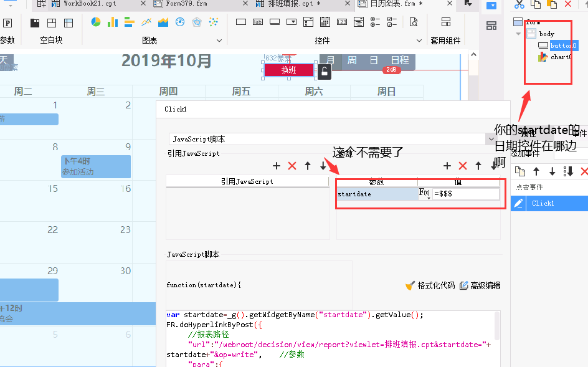Click inside the JavaScript code editor
This screenshot has height=367, width=588.
[330, 339]
